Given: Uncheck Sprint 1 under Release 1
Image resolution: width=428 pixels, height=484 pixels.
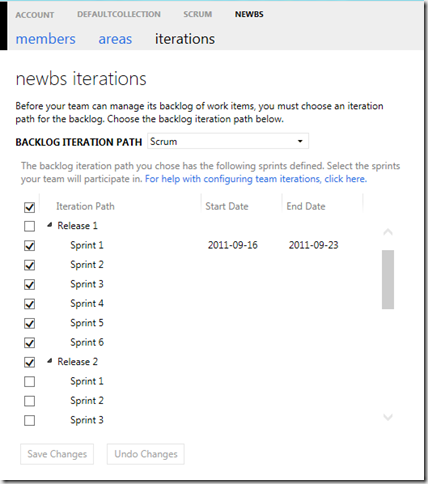Looking at the screenshot, I should [x=29, y=246].
